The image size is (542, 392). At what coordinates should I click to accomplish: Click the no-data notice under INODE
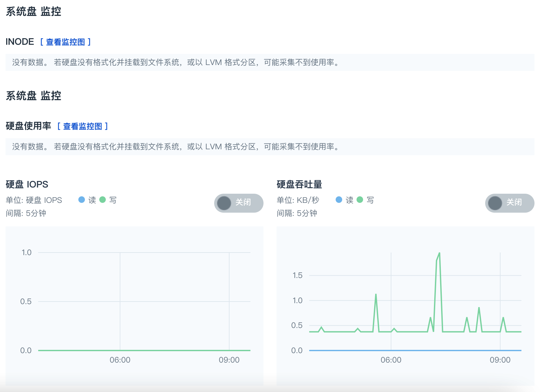pyautogui.click(x=270, y=62)
